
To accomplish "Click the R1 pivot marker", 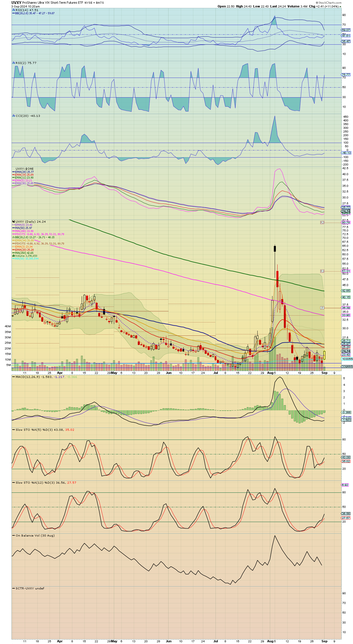I will coord(322,271).
